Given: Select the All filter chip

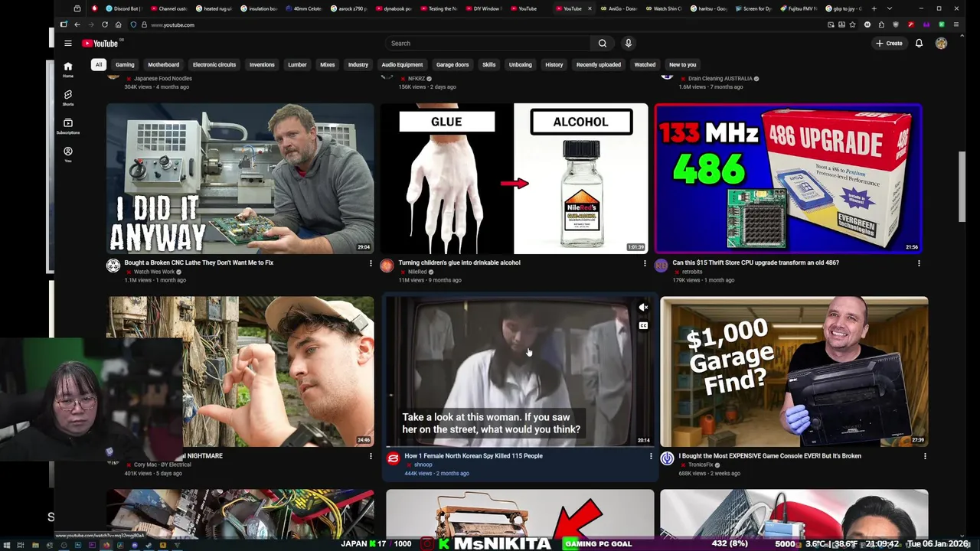Looking at the screenshot, I should coord(99,65).
